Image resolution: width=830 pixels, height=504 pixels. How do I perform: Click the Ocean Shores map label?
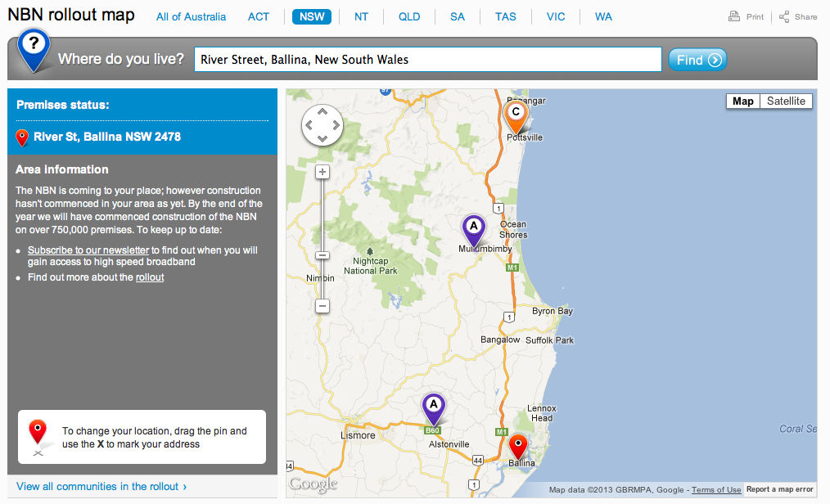coord(513,230)
